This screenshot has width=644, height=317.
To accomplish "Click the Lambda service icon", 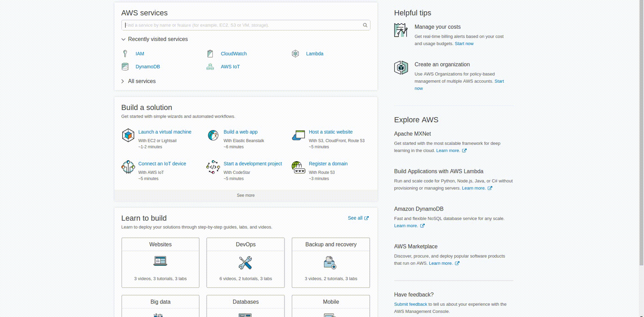I will tap(295, 54).
